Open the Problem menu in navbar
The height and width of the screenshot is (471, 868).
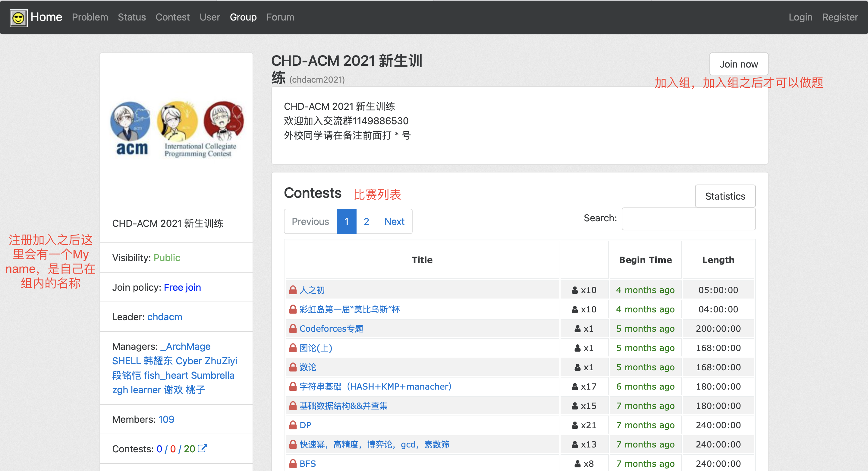(90, 17)
